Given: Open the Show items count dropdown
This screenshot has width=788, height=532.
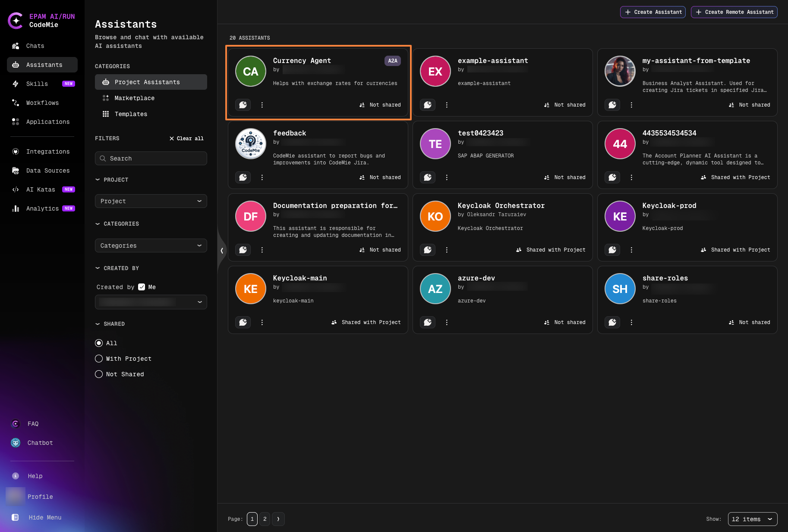Looking at the screenshot, I should pyautogui.click(x=752, y=519).
